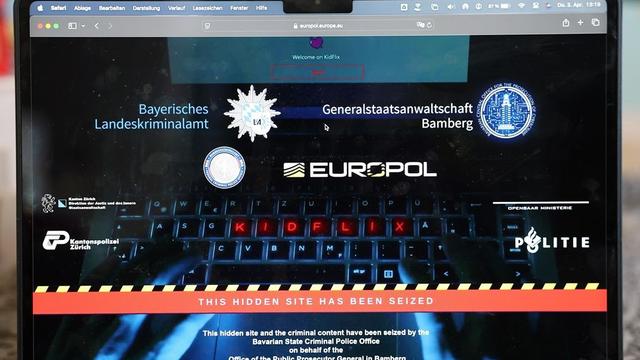Viewport: 640px width, 360px height.
Task: Go forward to the next page
Action: [x=110, y=26]
